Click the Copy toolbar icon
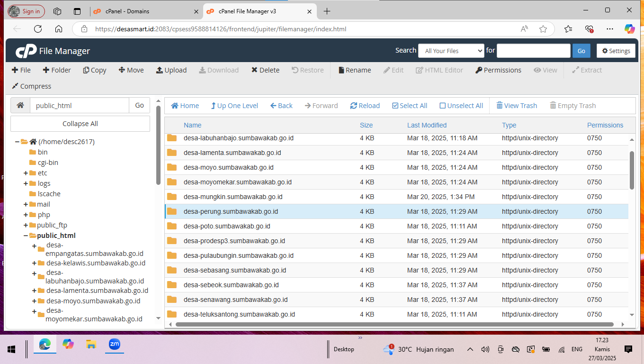 [86, 70]
